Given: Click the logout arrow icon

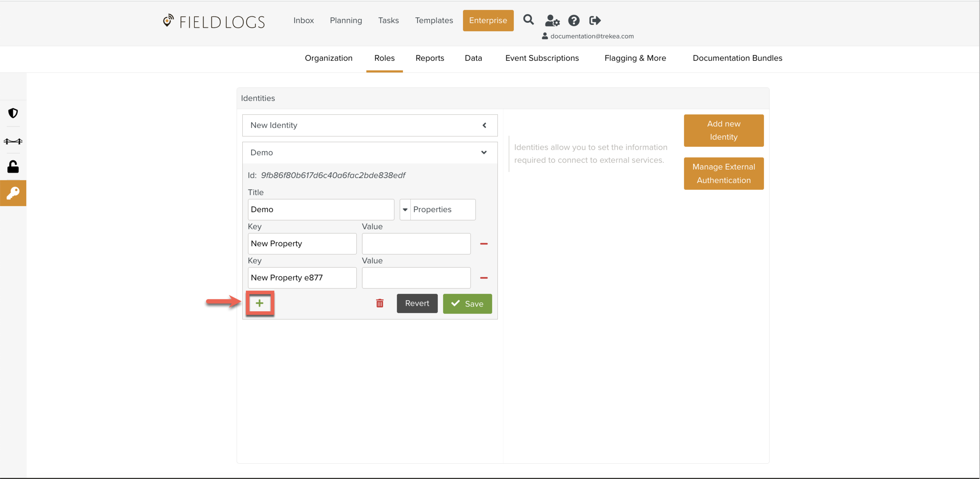Looking at the screenshot, I should click(595, 20).
